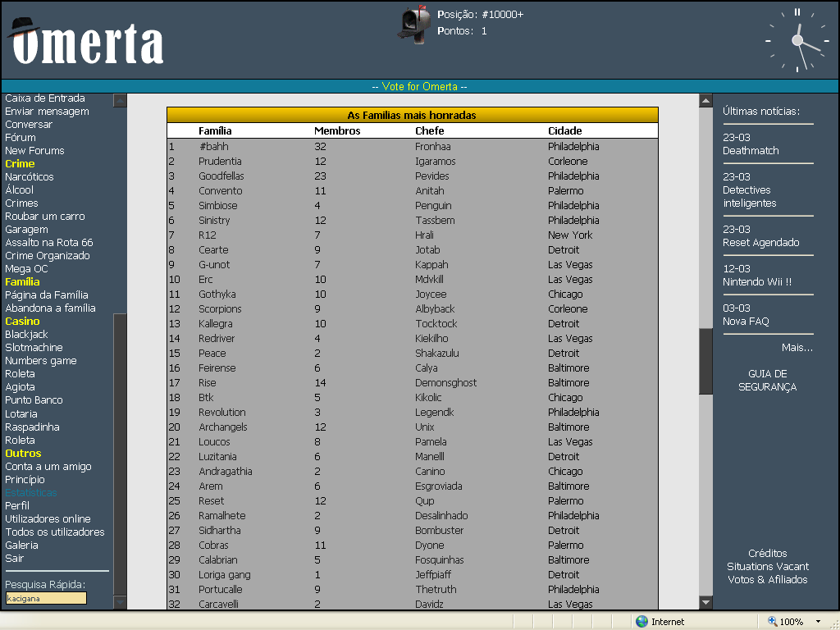Click the Mais... news link

tap(797, 348)
